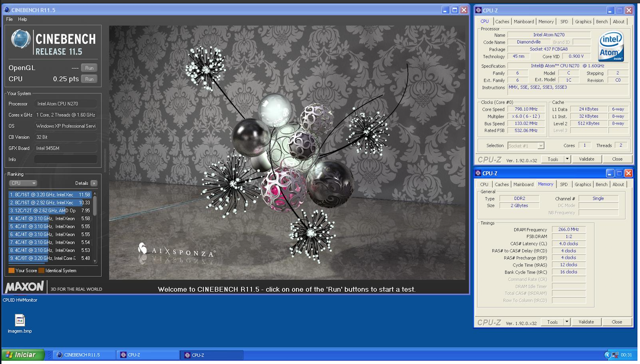Select ranking entry 1. 8C/16T @ 3.20 GHz

50,195
